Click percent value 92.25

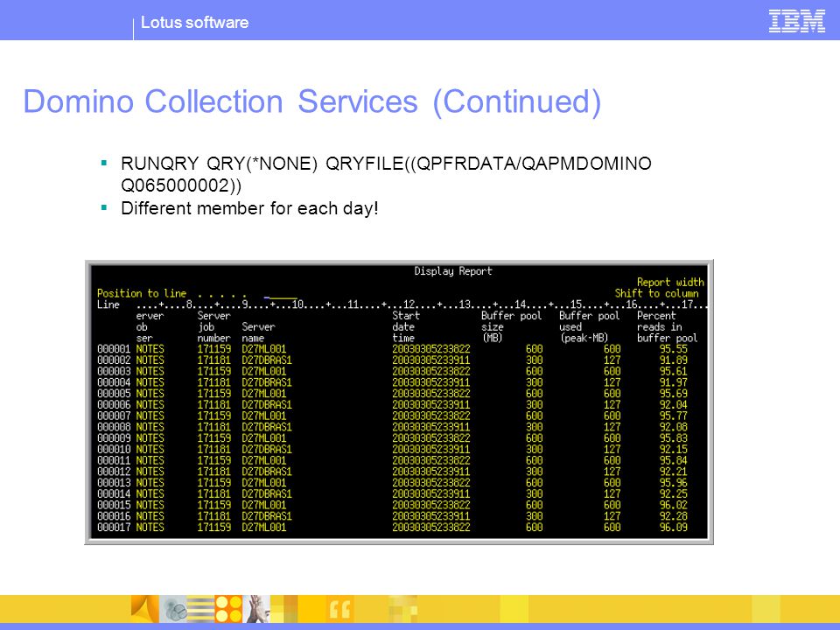(x=673, y=493)
